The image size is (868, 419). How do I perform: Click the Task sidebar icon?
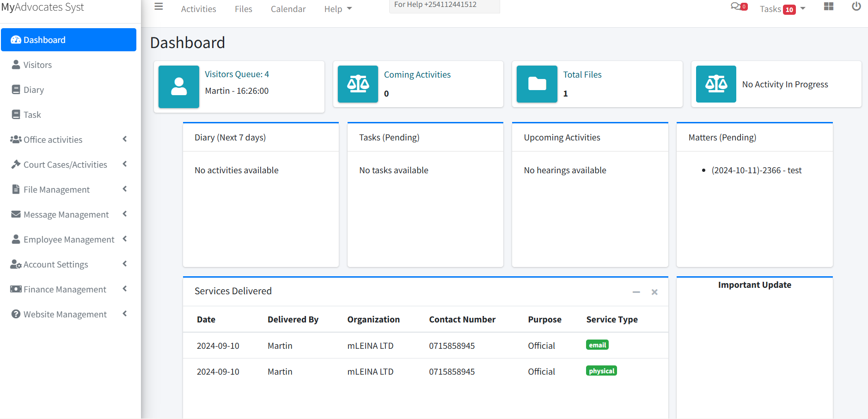17,114
